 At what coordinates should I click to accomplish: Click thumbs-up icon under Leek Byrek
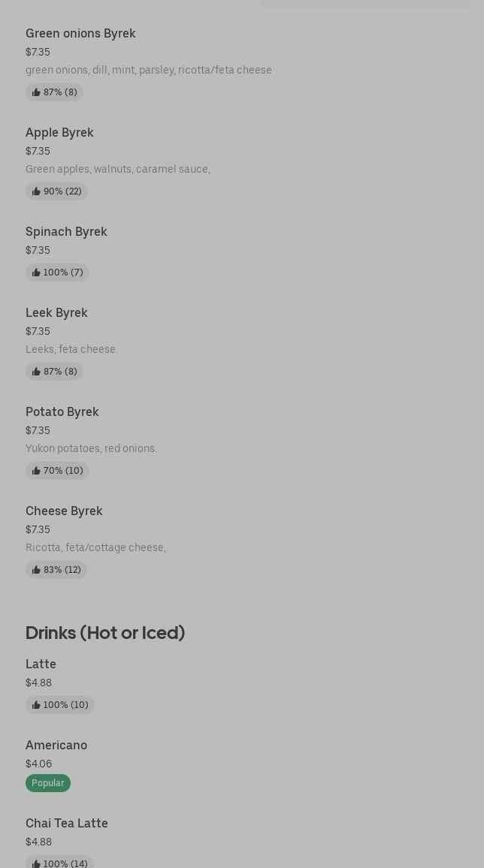click(x=36, y=372)
